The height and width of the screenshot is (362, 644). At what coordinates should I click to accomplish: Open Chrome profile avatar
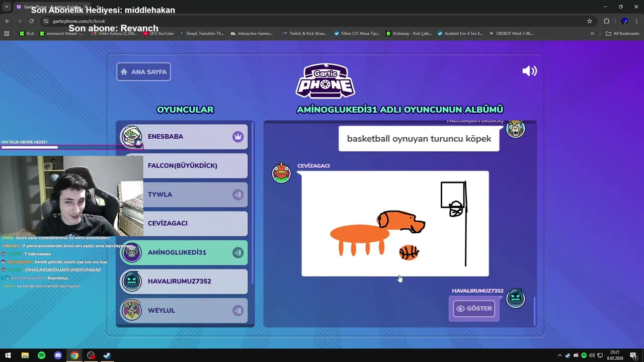click(624, 21)
